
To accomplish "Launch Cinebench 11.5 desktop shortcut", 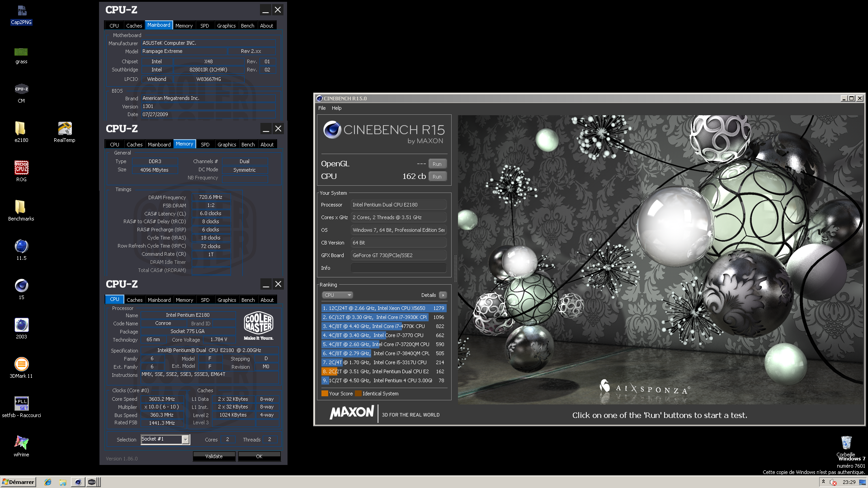I will click(21, 250).
